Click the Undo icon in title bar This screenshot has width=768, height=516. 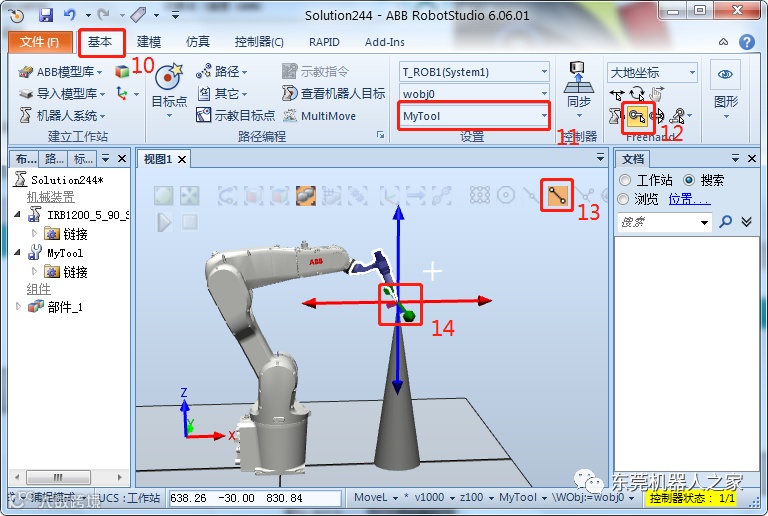(70, 15)
